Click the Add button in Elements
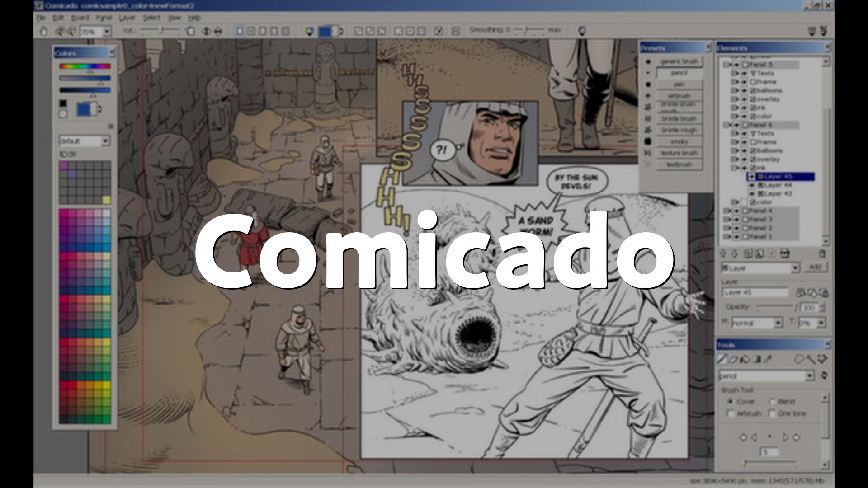The height and width of the screenshot is (488, 868). pyautogui.click(x=815, y=267)
